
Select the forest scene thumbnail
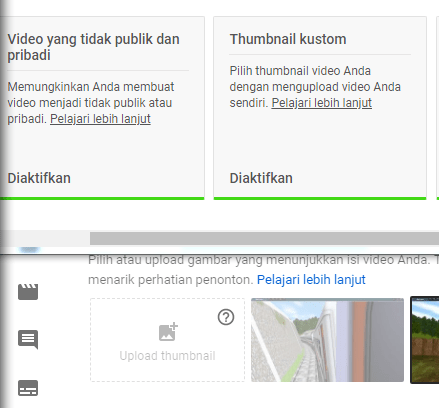click(x=425, y=340)
